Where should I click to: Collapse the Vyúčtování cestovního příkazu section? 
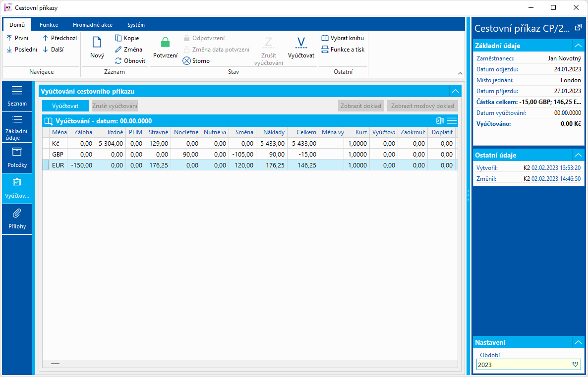(x=455, y=91)
